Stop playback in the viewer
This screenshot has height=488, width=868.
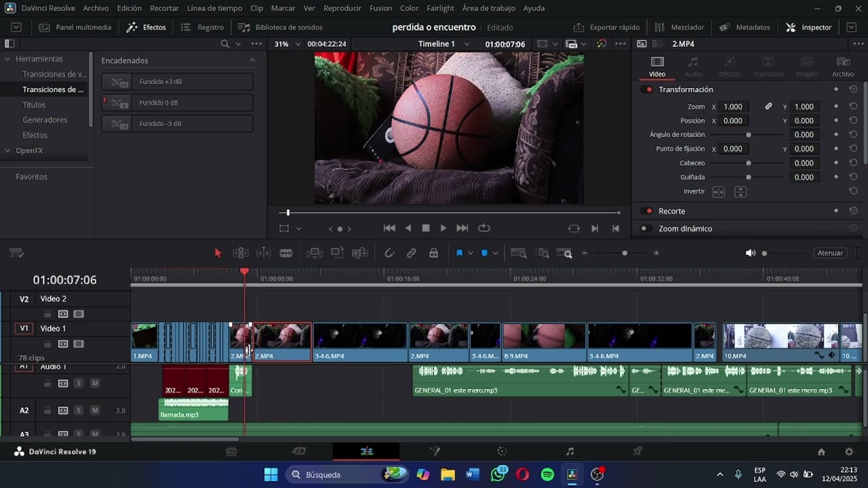(426, 228)
